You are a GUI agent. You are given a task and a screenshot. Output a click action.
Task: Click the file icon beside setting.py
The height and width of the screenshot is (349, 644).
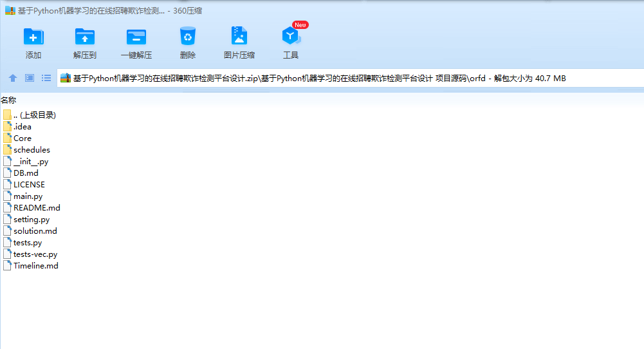coord(7,219)
